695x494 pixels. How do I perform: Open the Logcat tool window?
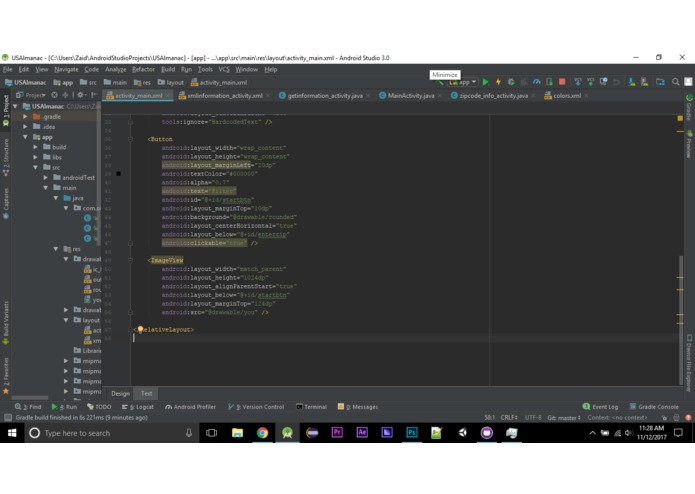click(x=138, y=407)
